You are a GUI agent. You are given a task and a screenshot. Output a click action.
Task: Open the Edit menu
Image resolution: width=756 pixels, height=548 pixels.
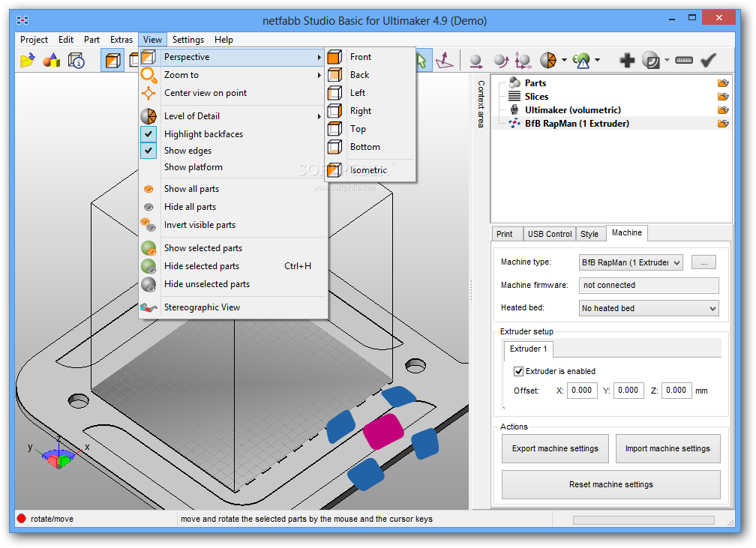pyautogui.click(x=66, y=40)
